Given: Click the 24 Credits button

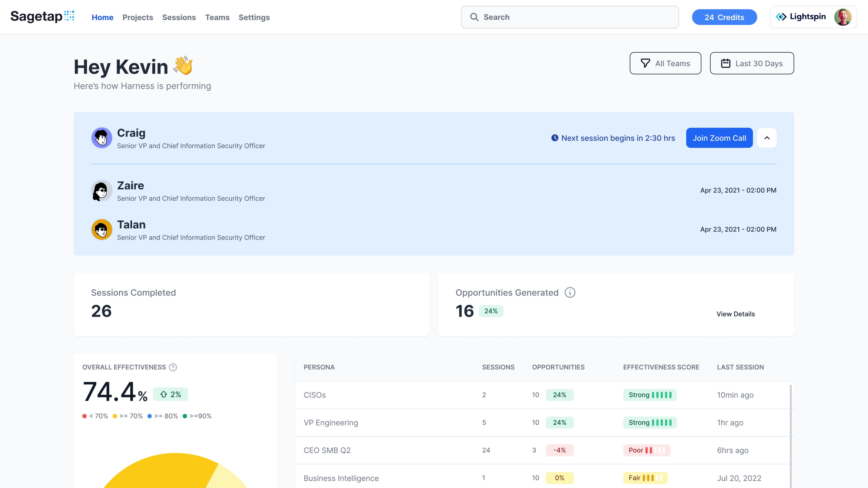Looking at the screenshot, I should point(724,17).
